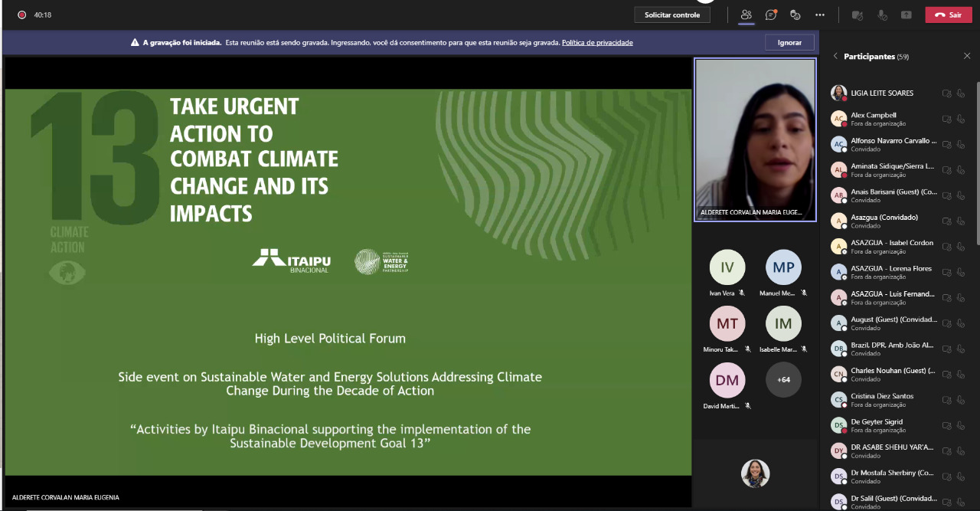Show the +64 additional participants
This screenshot has height=511, width=980.
tap(783, 379)
